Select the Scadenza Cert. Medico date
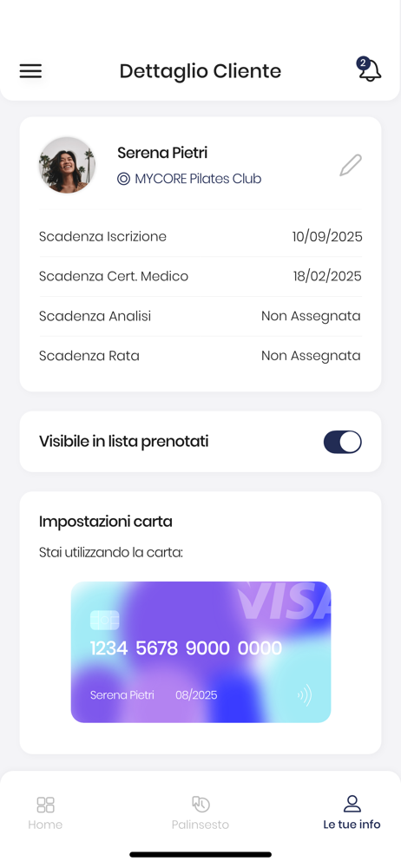Screen dimensions: 401x868 pyautogui.click(x=327, y=276)
